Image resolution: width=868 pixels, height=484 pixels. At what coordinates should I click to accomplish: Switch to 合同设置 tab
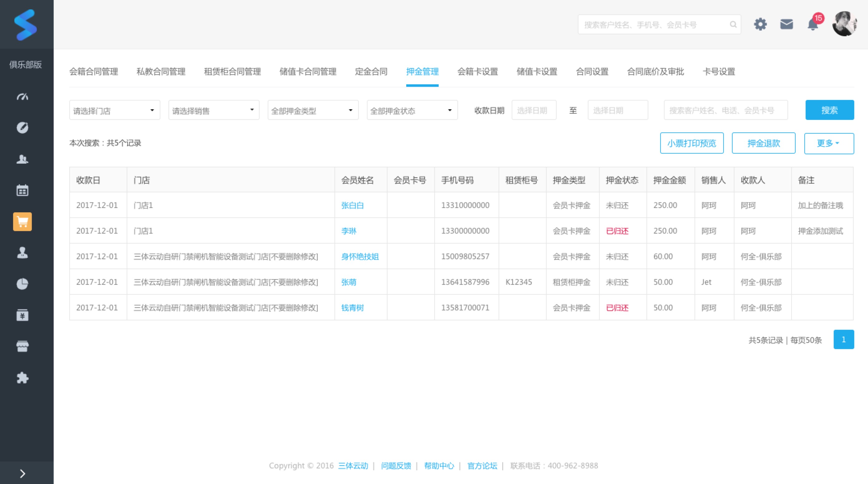point(592,72)
